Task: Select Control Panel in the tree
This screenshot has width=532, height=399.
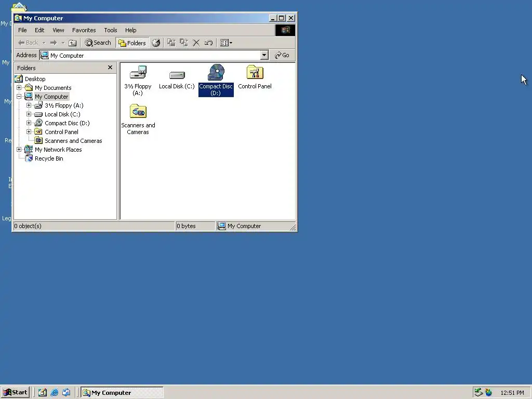Action: tap(61, 132)
